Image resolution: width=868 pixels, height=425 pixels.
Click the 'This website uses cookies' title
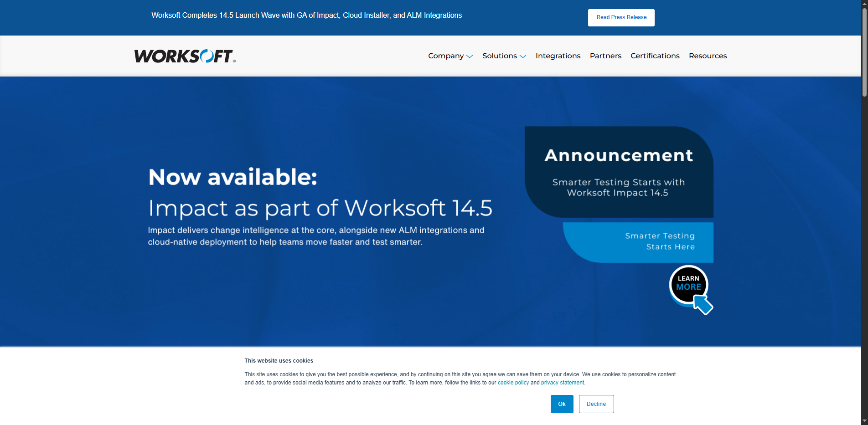(x=279, y=361)
